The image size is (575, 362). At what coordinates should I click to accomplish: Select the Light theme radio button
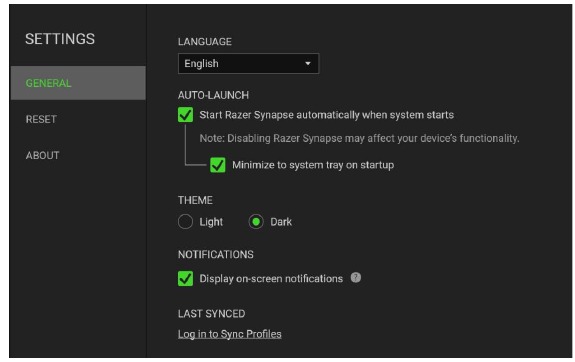point(185,222)
